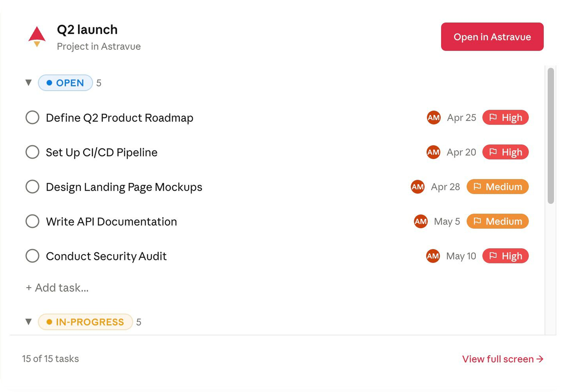
Task: Click the AM avatar on Define Q2 Product Roadmap
Action: point(434,118)
